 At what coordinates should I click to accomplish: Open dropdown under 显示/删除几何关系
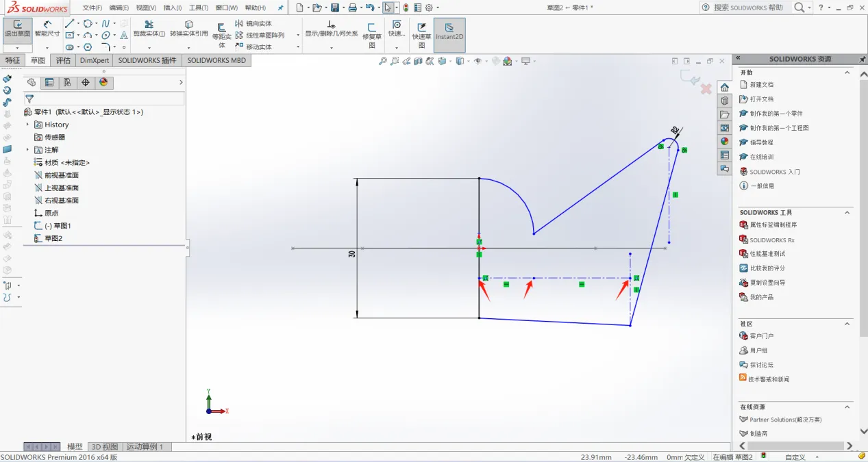tap(332, 48)
